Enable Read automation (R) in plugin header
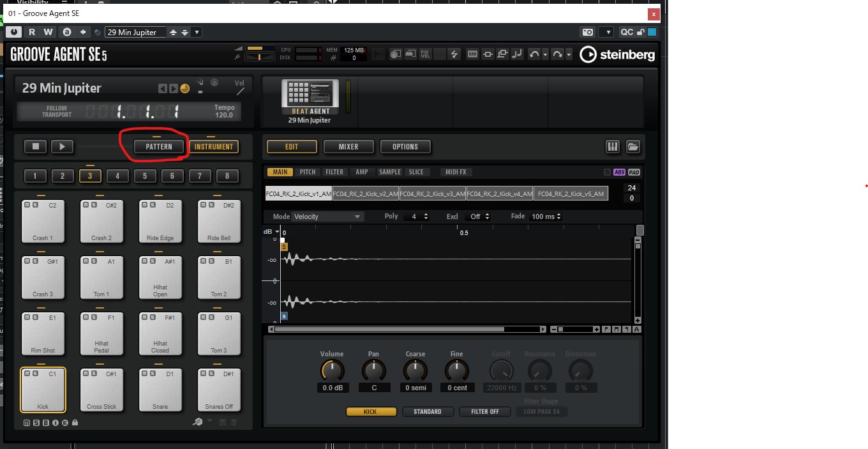This screenshot has height=449, width=868. click(31, 32)
